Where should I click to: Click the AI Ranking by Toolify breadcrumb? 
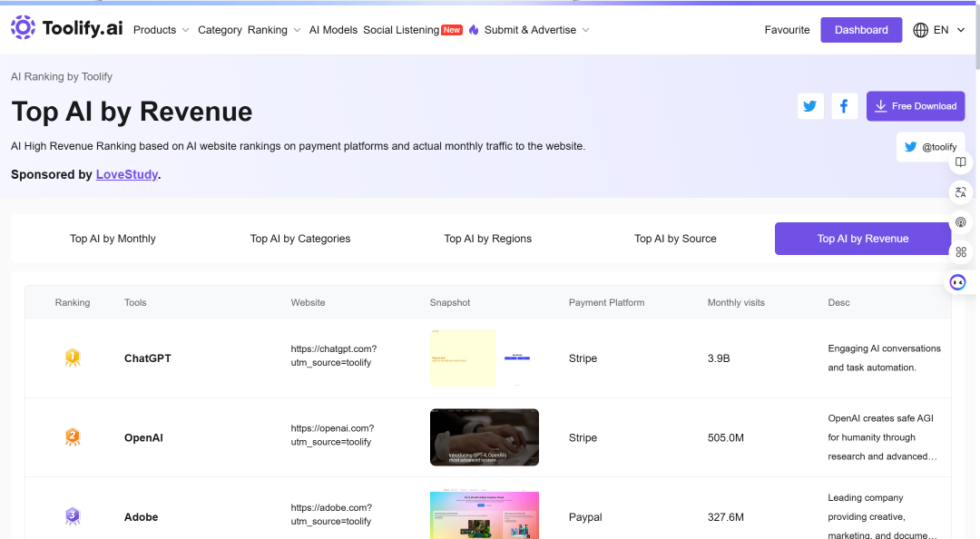[62, 77]
